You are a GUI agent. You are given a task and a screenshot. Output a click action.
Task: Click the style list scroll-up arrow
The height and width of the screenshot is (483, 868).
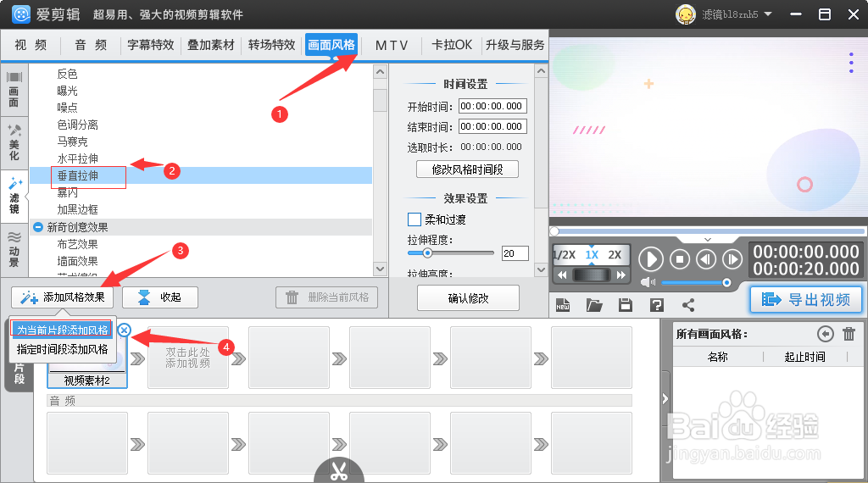point(380,72)
